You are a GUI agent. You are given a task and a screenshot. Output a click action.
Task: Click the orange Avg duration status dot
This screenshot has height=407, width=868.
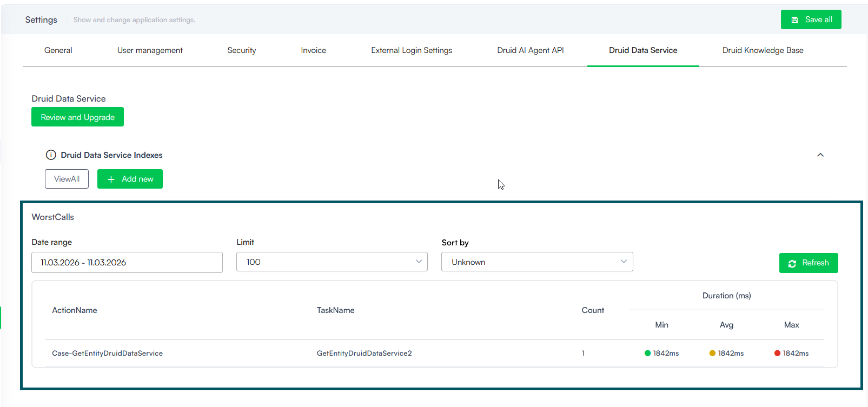(712, 353)
